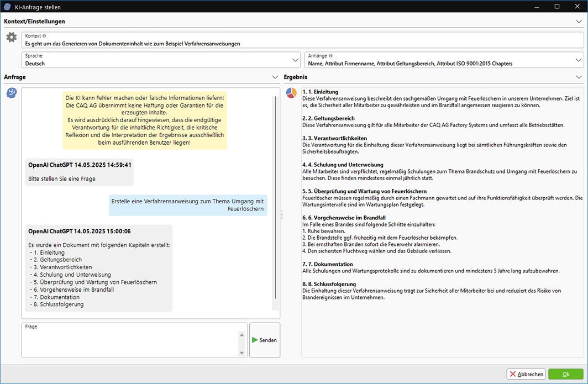Click the splitter between Anfrage and Ergebnis
The image size is (588, 384).
[282, 214]
